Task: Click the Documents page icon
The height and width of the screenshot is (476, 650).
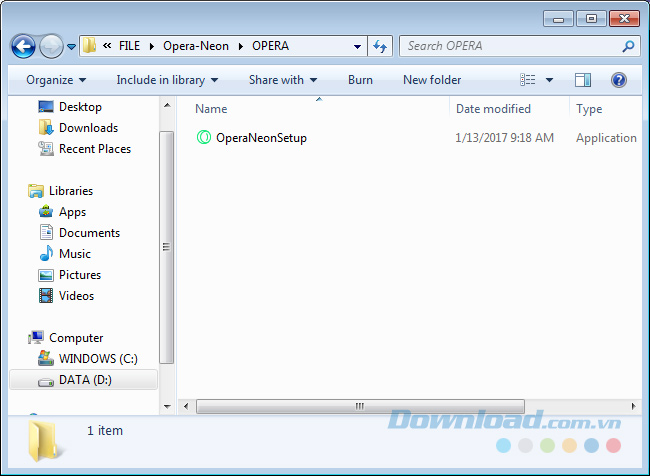Action: (x=46, y=233)
